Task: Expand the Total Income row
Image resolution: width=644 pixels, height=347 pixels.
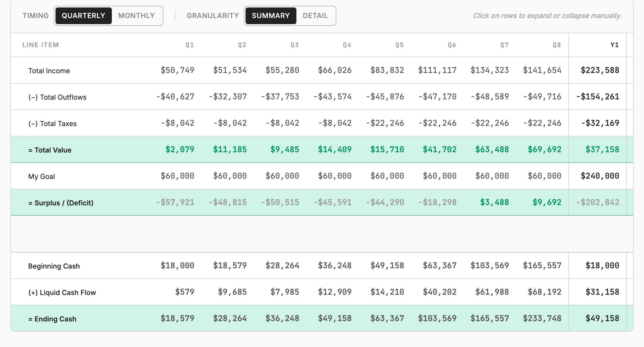Action: 322,70
